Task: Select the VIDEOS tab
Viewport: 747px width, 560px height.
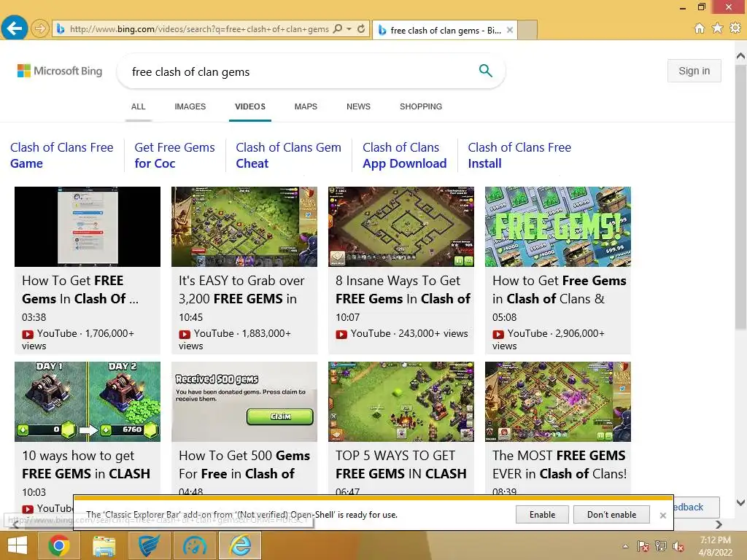Action: click(250, 106)
